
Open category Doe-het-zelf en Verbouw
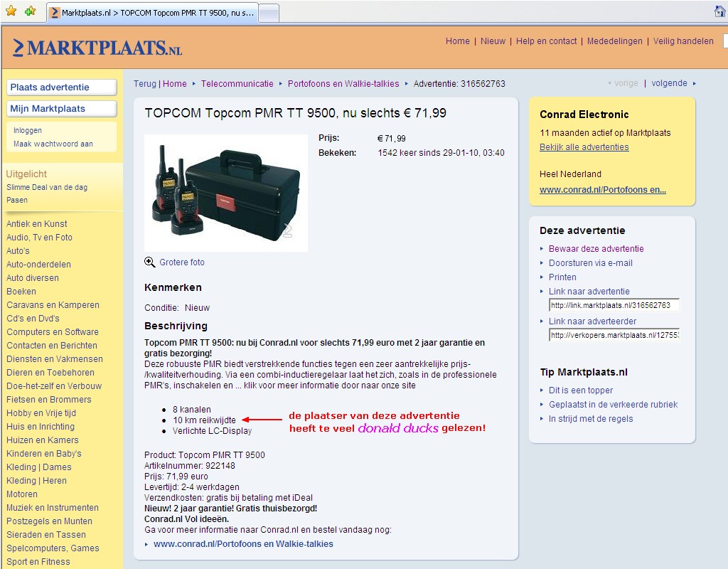tap(54, 385)
